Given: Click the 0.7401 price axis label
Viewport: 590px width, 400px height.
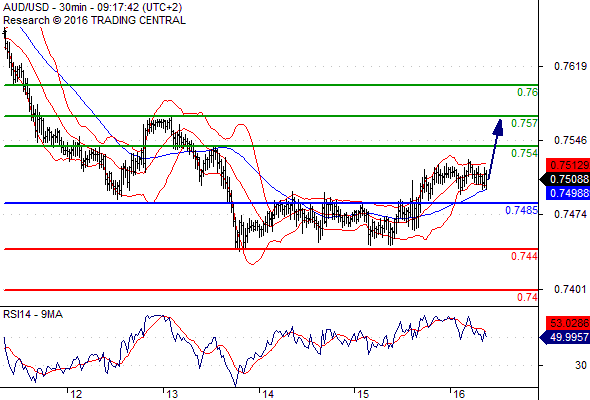Looking at the screenshot, I should pos(570,289).
